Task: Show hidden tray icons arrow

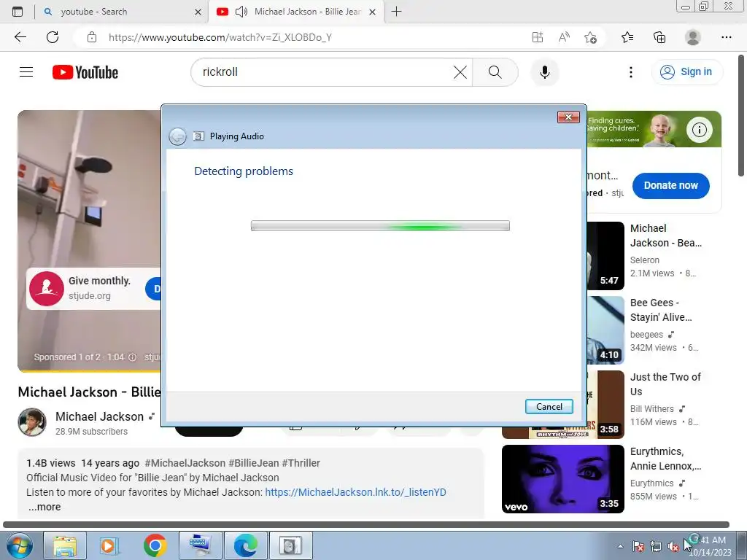Action: click(x=620, y=547)
